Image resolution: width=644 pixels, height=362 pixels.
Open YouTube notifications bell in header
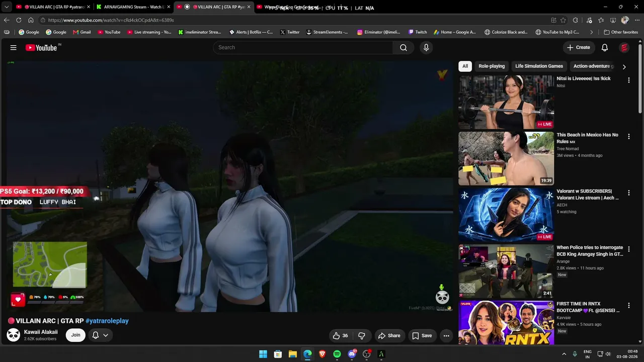pyautogui.click(x=605, y=48)
